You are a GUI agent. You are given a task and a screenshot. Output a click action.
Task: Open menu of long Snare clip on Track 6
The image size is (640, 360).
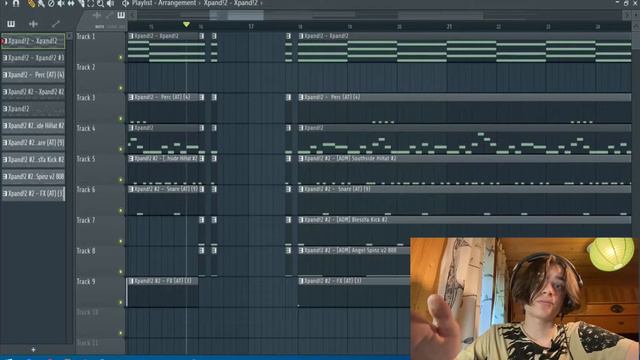click(301, 189)
